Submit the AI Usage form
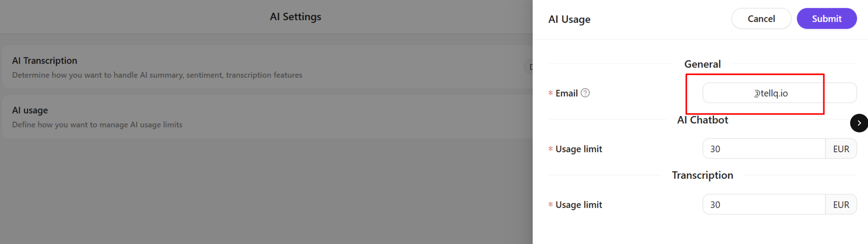 (x=826, y=19)
